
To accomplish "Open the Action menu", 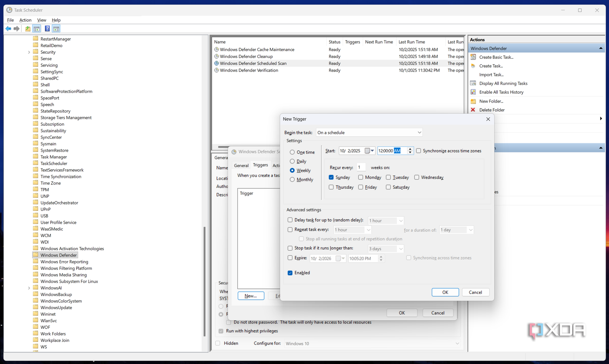I will click(x=25, y=20).
